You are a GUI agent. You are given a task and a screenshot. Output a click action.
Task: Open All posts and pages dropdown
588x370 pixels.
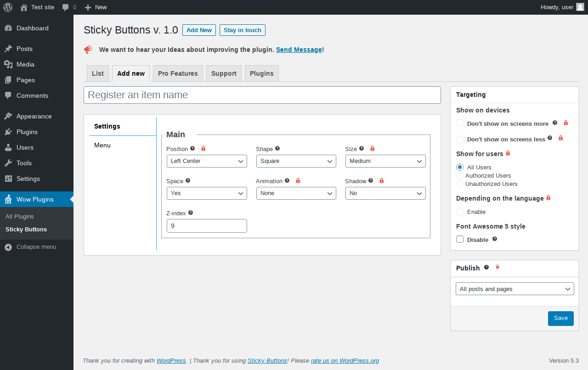(515, 289)
